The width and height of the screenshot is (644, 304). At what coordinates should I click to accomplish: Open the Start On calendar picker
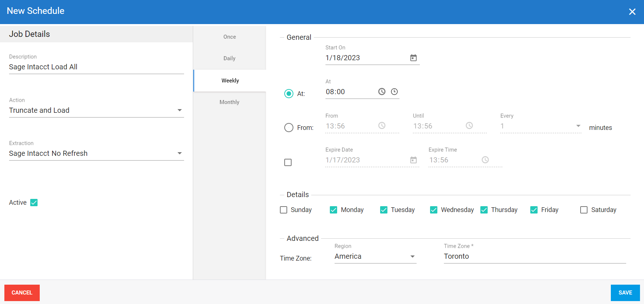[x=413, y=58]
